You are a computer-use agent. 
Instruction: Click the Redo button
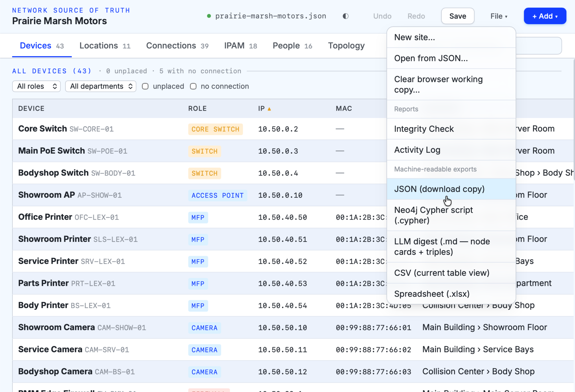pyautogui.click(x=416, y=16)
